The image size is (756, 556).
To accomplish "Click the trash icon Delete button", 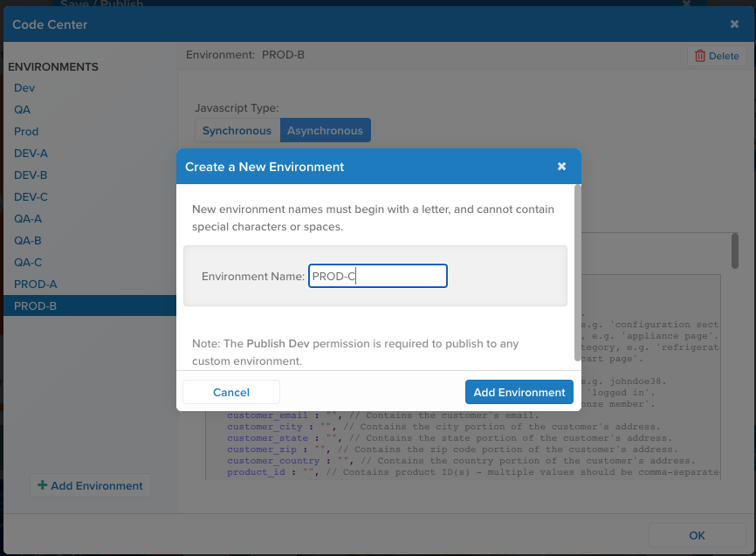I will [x=717, y=56].
